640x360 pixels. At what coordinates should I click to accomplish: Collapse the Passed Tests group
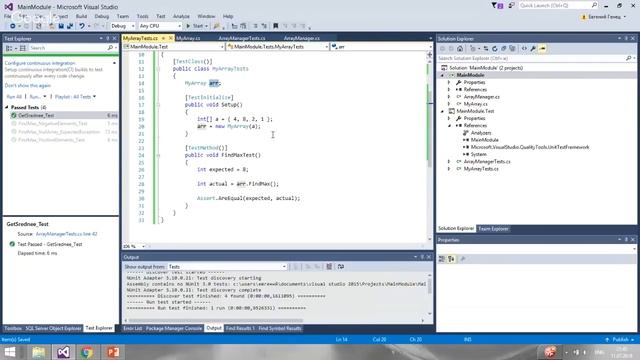(x=7, y=107)
